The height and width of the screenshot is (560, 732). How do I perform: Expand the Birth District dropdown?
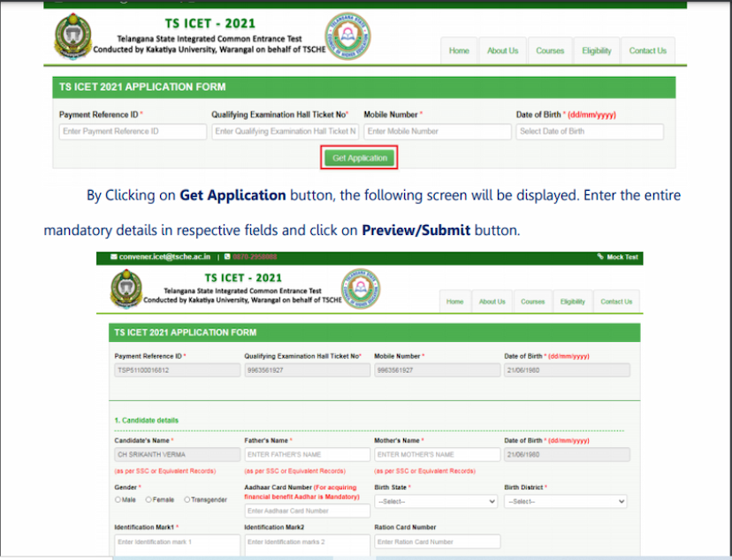[x=566, y=501]
